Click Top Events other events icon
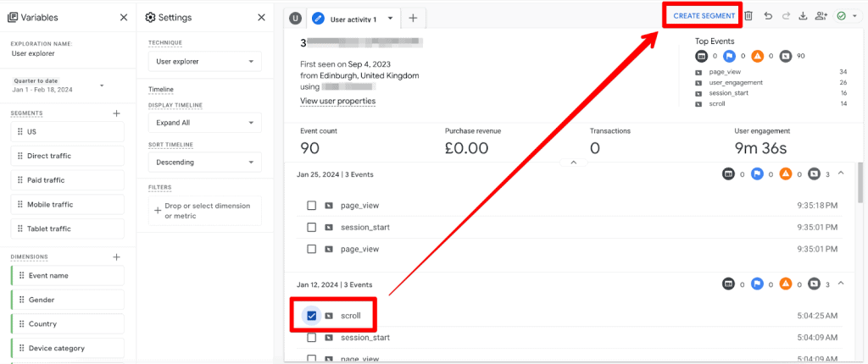Screen dimensions: 868x364 coord(785,56)
